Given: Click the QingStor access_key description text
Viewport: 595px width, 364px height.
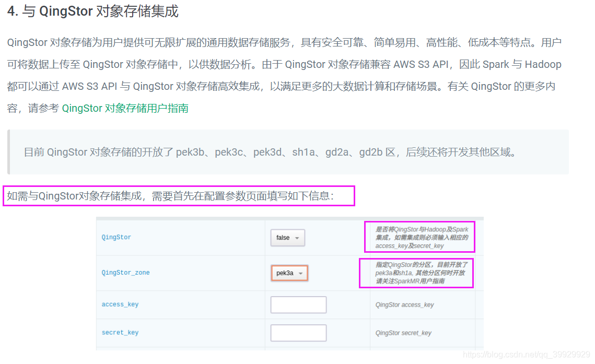Looking at the screenshot, I should pyautogui.click(x=404, y=305).
